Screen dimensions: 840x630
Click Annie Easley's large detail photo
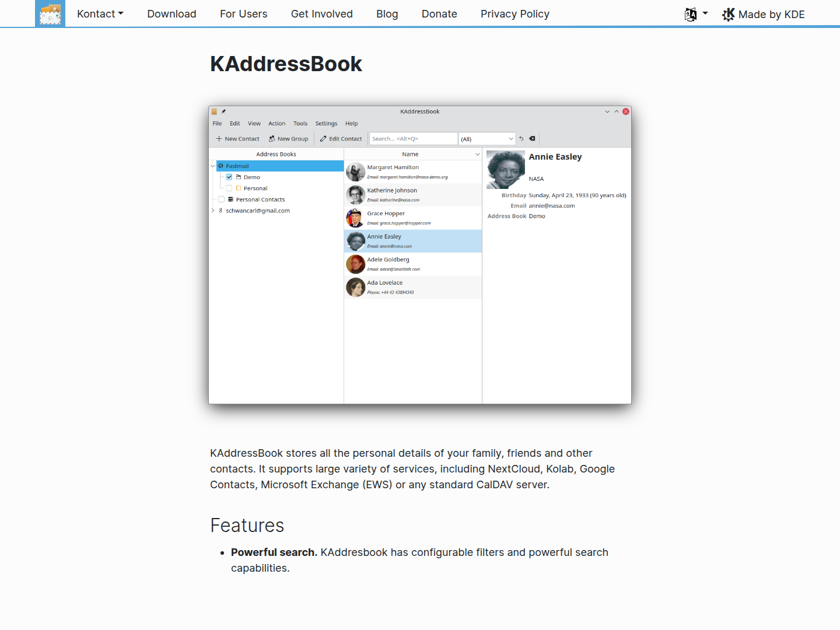pyautogui.click(x=506, y=170)
